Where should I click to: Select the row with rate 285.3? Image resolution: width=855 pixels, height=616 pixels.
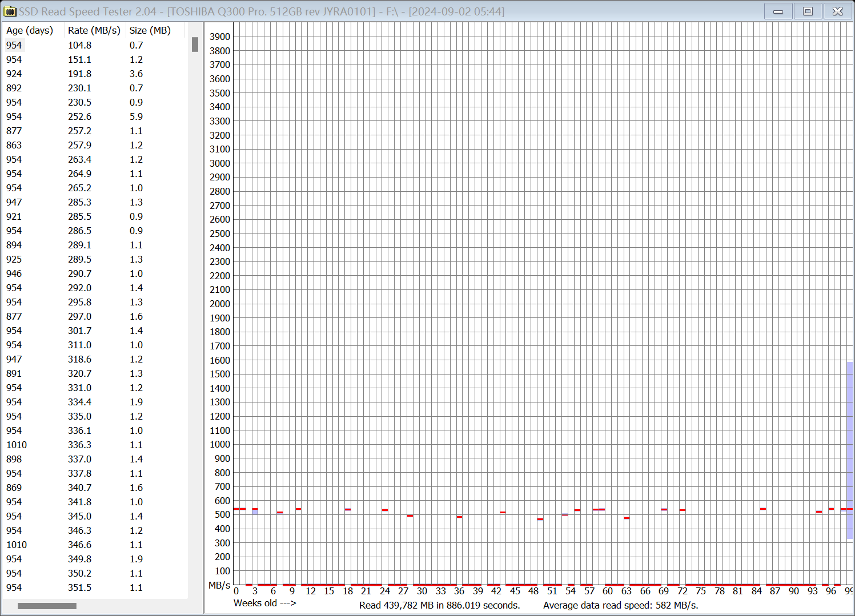(x=95, y=202)
